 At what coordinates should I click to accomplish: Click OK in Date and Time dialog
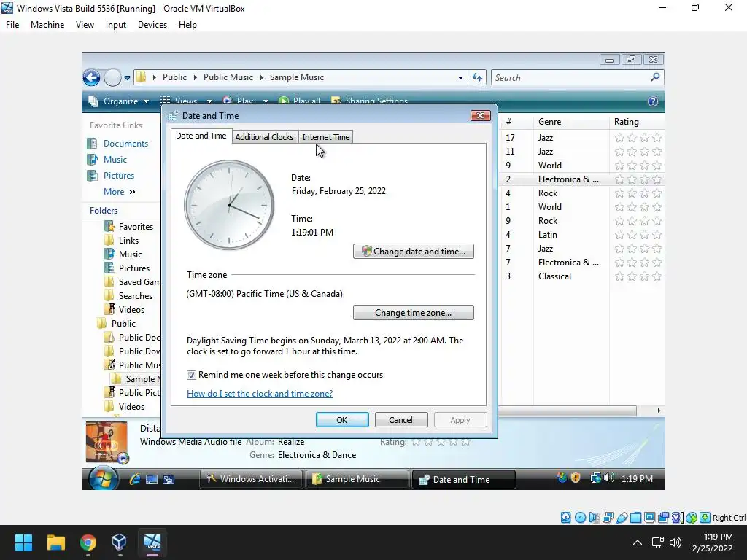[x=342, y=420]
